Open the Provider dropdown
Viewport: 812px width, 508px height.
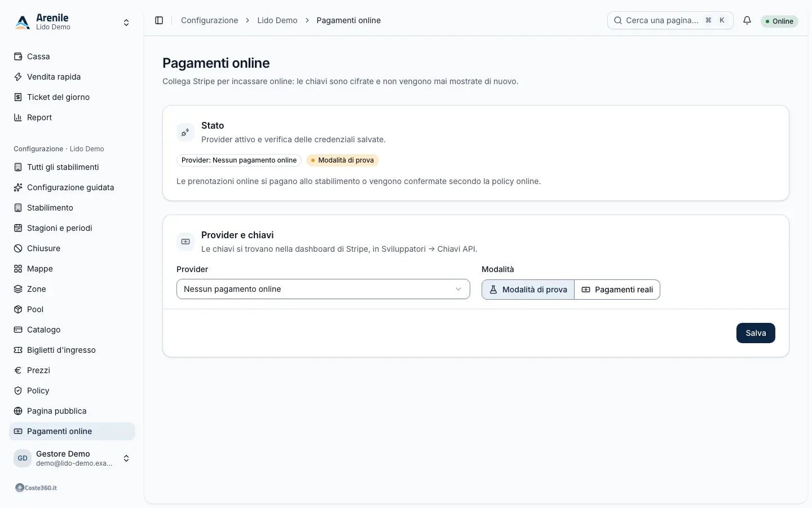(x=323, y=289)
